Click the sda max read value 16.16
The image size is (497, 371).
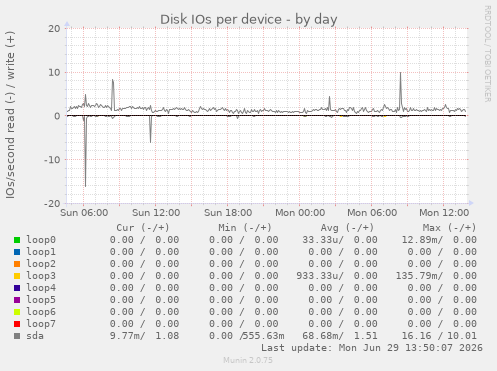point(416,336)
